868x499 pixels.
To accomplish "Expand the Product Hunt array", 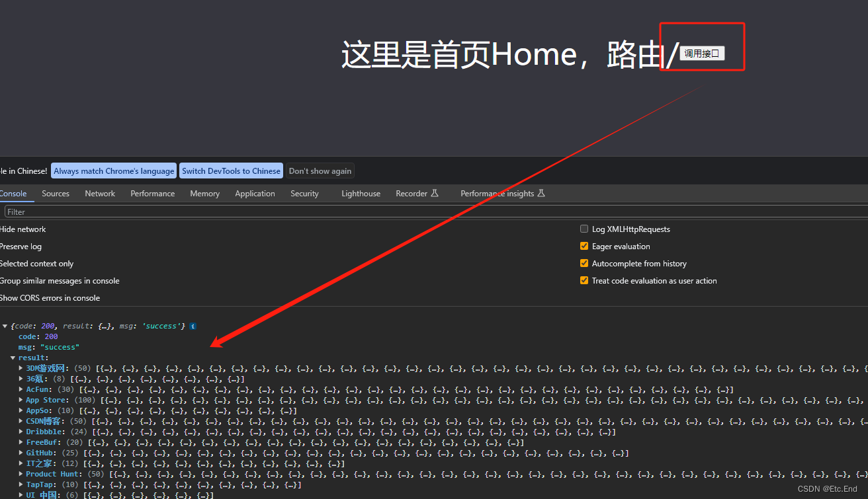I will pyautogui.click(x=21, y=474).
